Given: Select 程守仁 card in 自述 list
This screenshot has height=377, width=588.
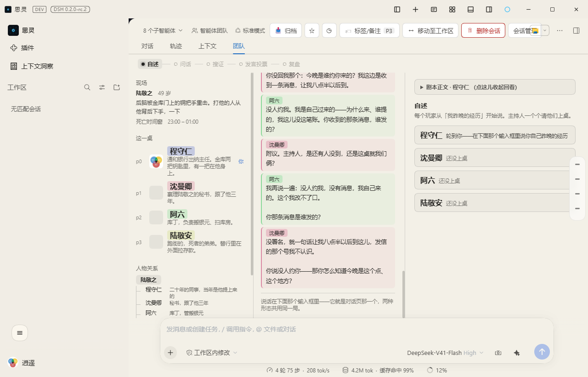Looking at the screenshot, I should tap(495, 135).
